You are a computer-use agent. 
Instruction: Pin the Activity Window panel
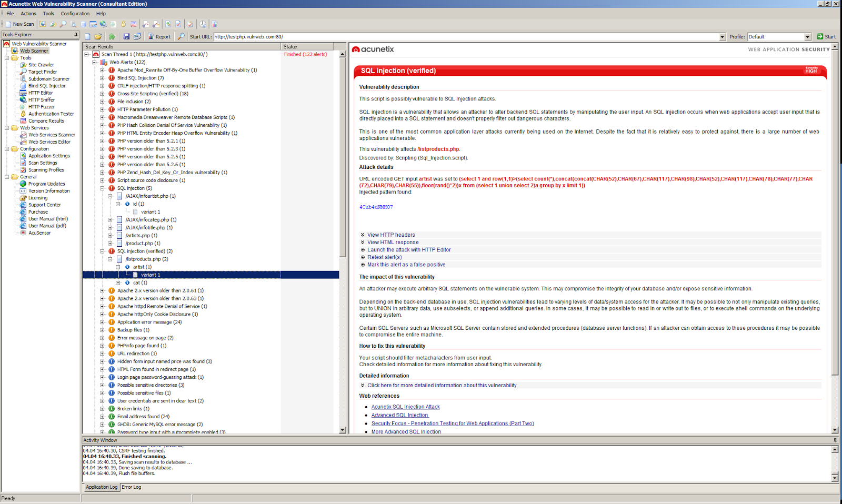point(835,440)
